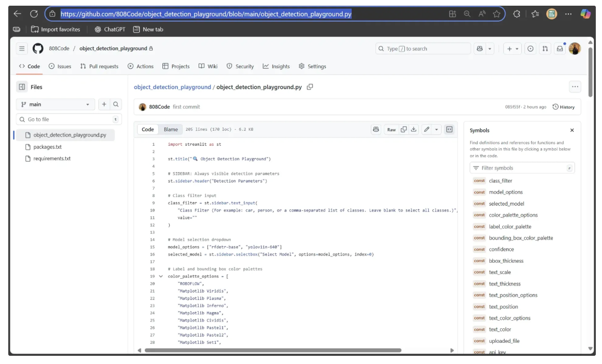This screenshot has height=364, width=602.
Task: Collapse the Files tree side panel
Action: pyautogui.click(x=22, y=87)
